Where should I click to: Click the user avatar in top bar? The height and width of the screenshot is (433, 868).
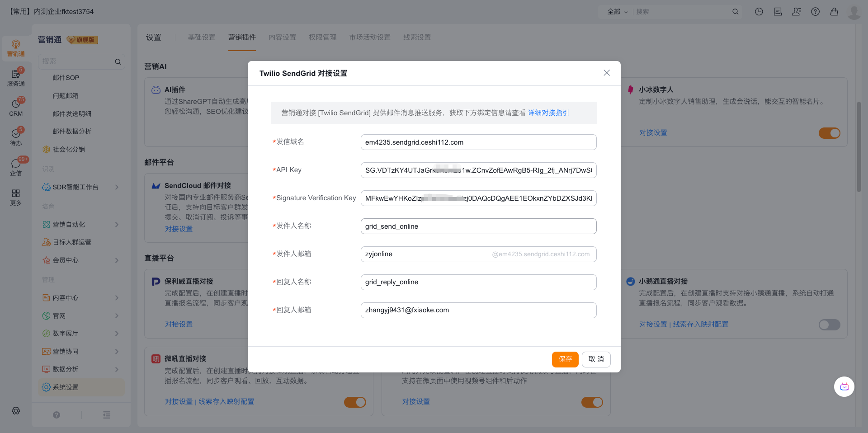pyautogui.click(x=854, y=12)
